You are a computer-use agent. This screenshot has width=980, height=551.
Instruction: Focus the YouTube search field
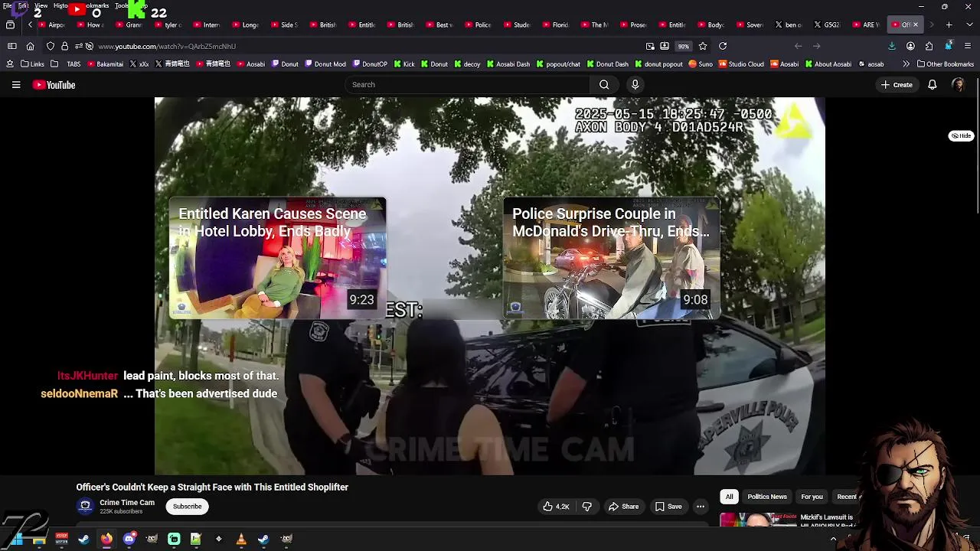[467, 85]
